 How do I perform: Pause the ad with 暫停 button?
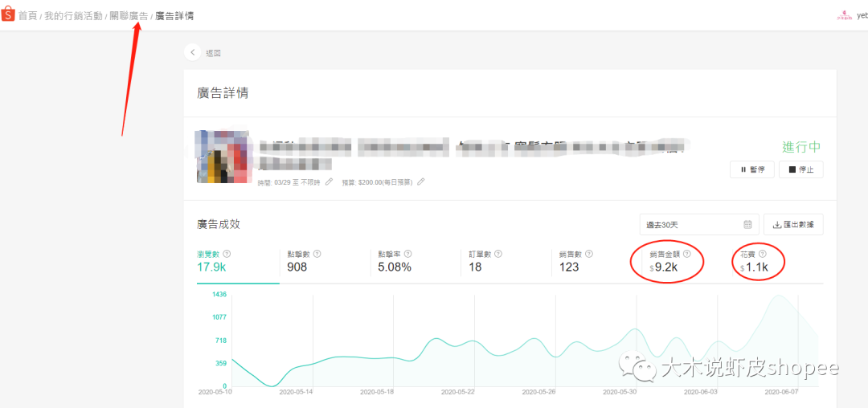point(751,169)
